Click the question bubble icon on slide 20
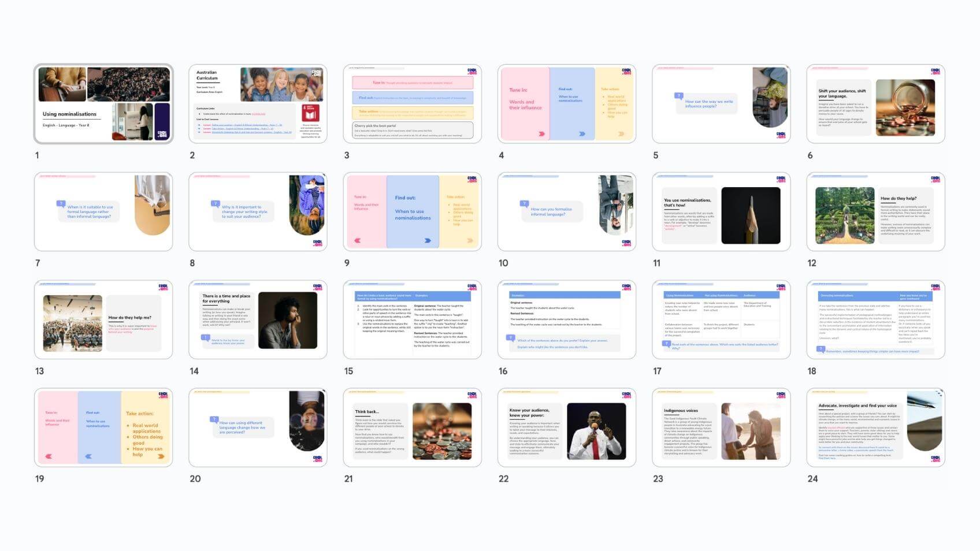 click(x=214, y=419)
